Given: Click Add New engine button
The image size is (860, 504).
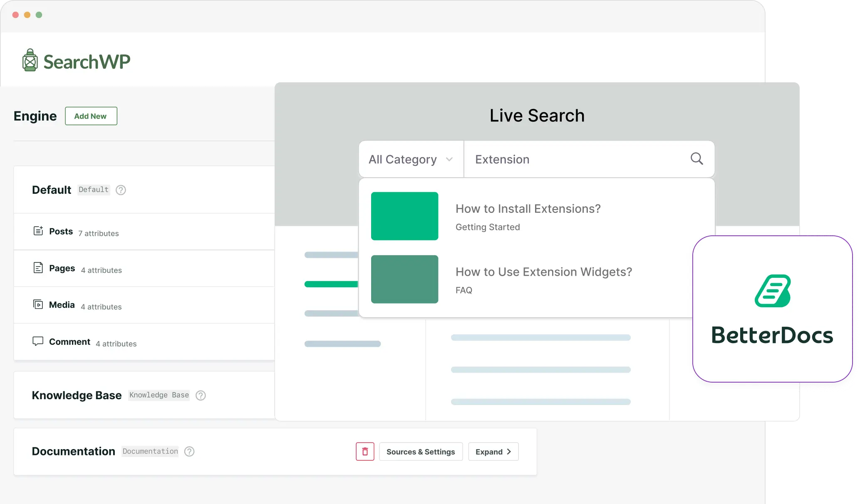Looking at the screenshot, I should [90, 116].
